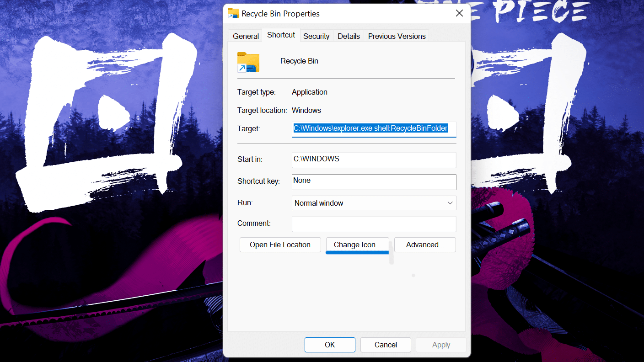Screen dimensions: 644x362
Task: Go to the Details tab
Action: pos(349,36)
